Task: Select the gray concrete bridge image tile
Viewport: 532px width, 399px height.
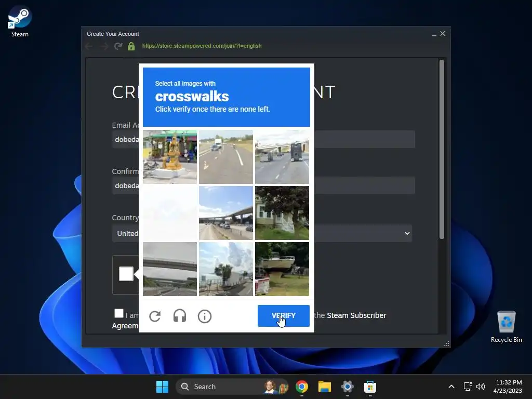Action: pyautogui.click(x=170, y=269)
